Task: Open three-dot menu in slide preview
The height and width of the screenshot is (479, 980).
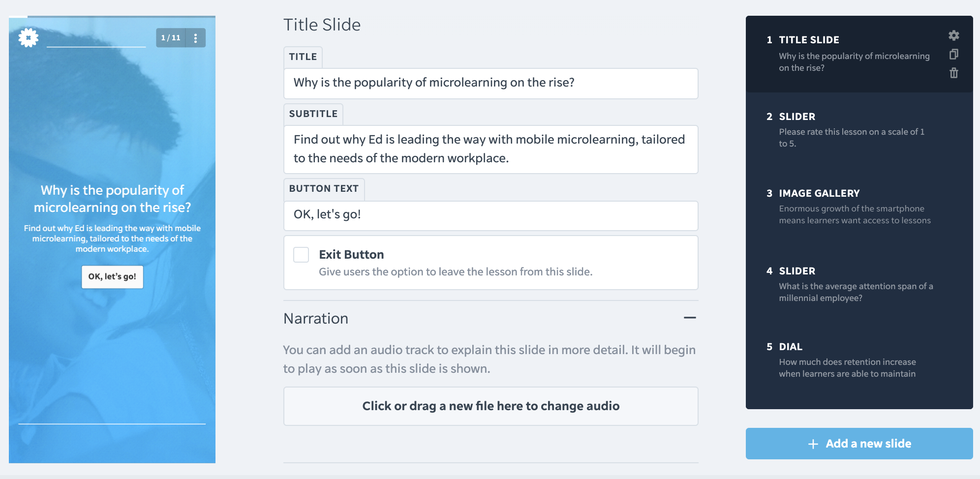Action: coord(196,38)
